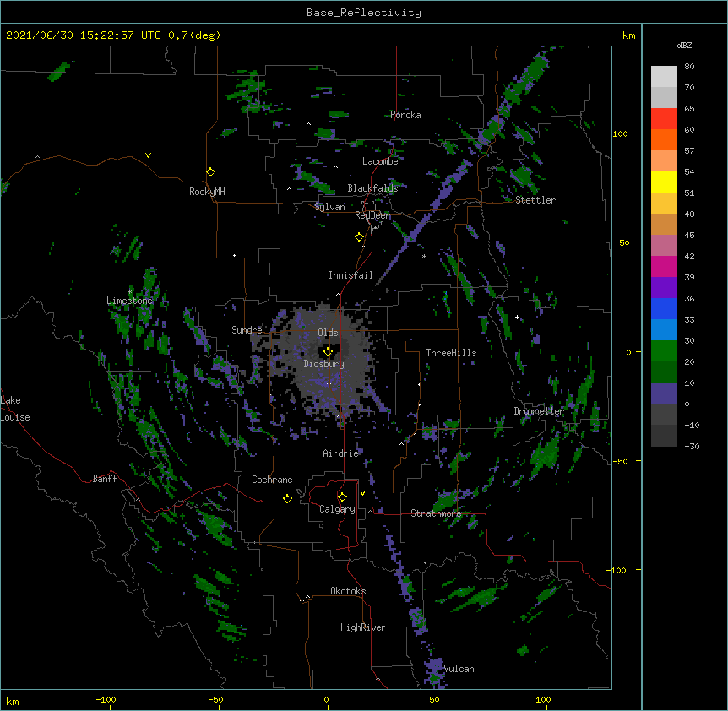Click the RockyMH map label
The image size is (728, 711).
(207, 192)
